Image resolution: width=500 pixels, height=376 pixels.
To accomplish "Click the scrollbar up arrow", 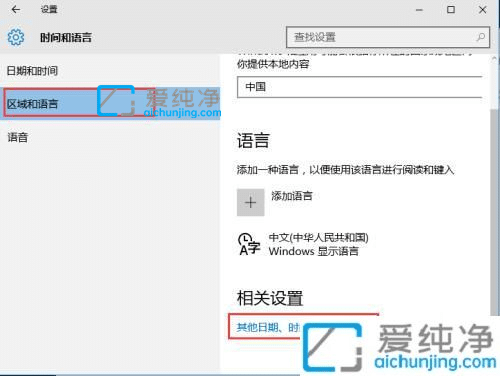I will (x=494, y=59).
